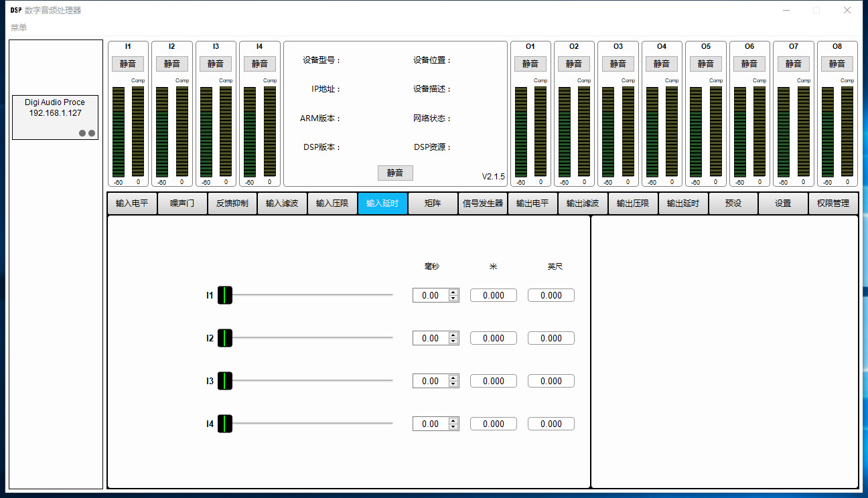The image size is (868, 498).
Task: Click the I1 delay slider handle
Action: 225,295
